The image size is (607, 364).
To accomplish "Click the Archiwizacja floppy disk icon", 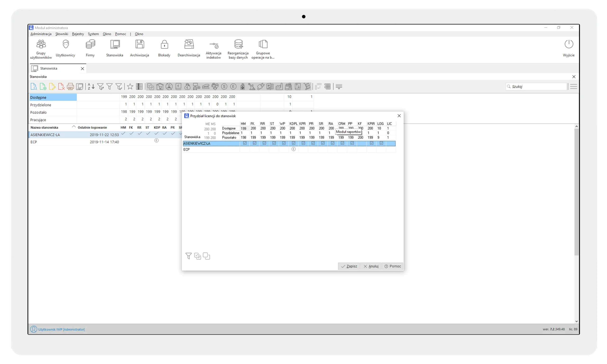I will (x=140, y=45).
